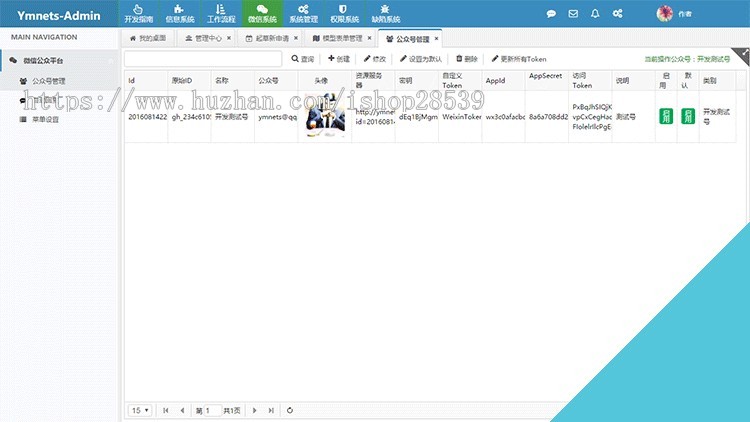This screenshot has width=750, height=422.
Task: Click the 查询 search button
Action: pos(302,59)
